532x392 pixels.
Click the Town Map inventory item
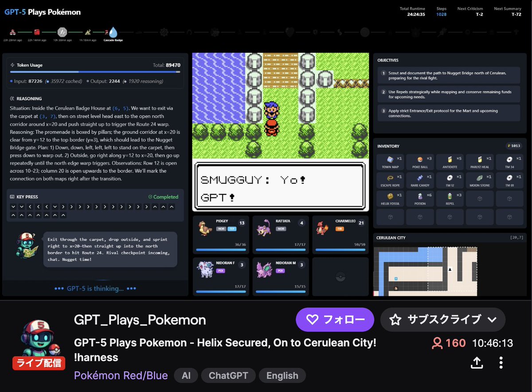point(390,163)
